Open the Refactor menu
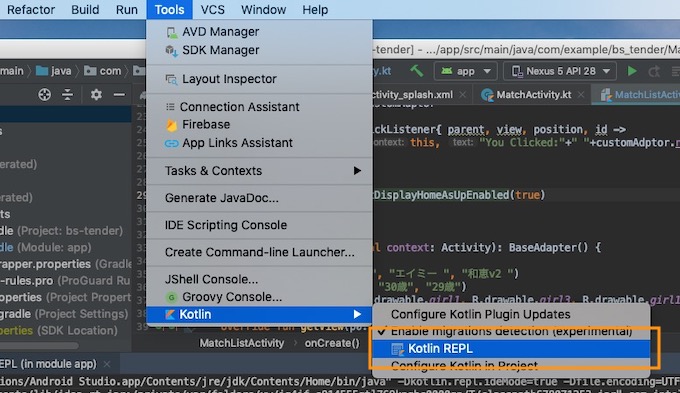Screen dimensions: 680x393 click(31, 10)
